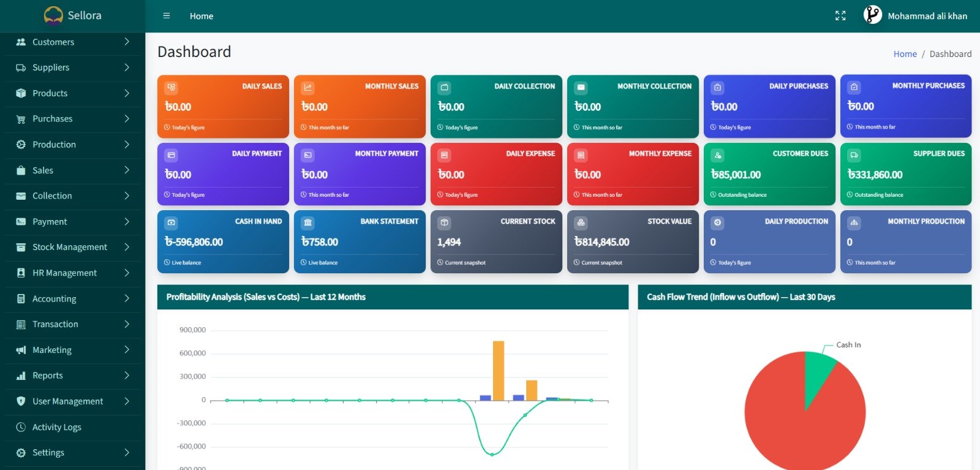Click the Accounting calculator icon

pos(21,298)
